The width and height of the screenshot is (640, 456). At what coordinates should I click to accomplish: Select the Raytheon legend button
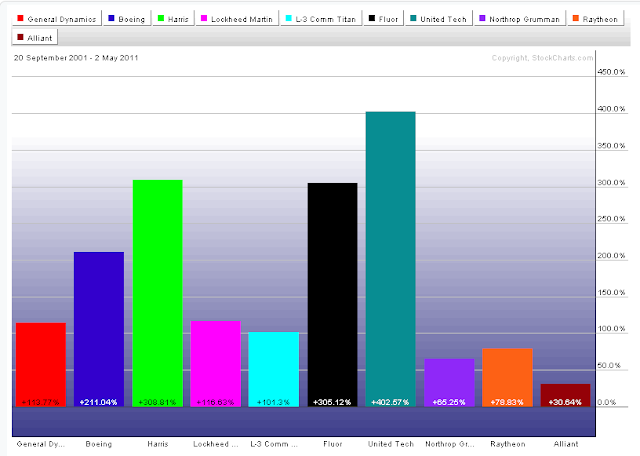tap(596, 19)
